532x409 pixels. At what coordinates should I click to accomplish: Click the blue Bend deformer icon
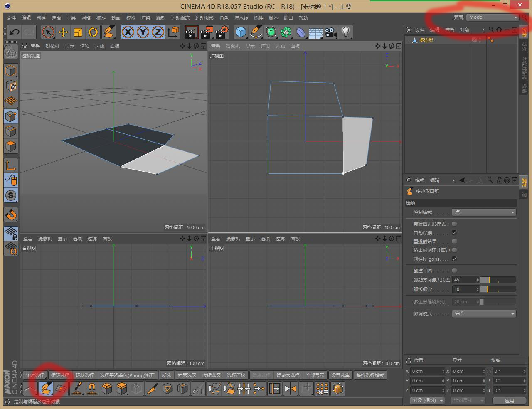pos(301,32)
